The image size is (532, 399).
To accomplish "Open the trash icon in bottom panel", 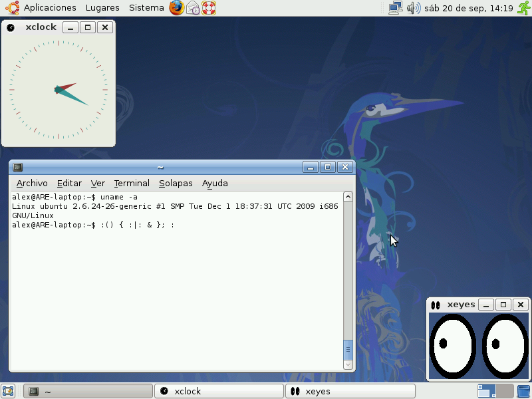I will point(524,391).
